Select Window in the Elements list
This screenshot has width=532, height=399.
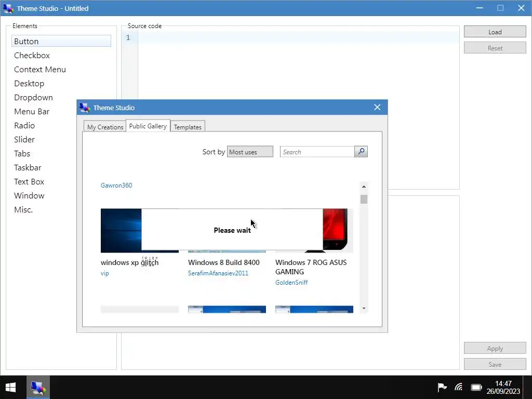44,195
